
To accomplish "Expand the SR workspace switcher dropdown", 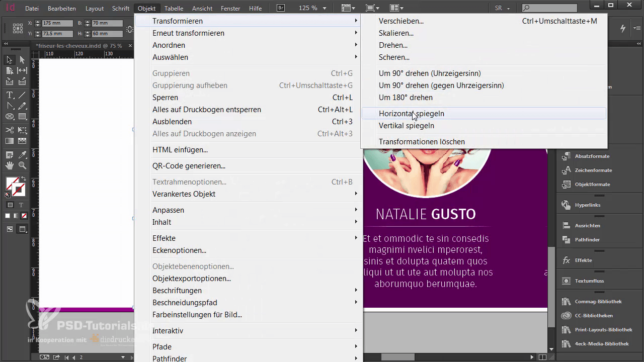I will coord(509,9).
